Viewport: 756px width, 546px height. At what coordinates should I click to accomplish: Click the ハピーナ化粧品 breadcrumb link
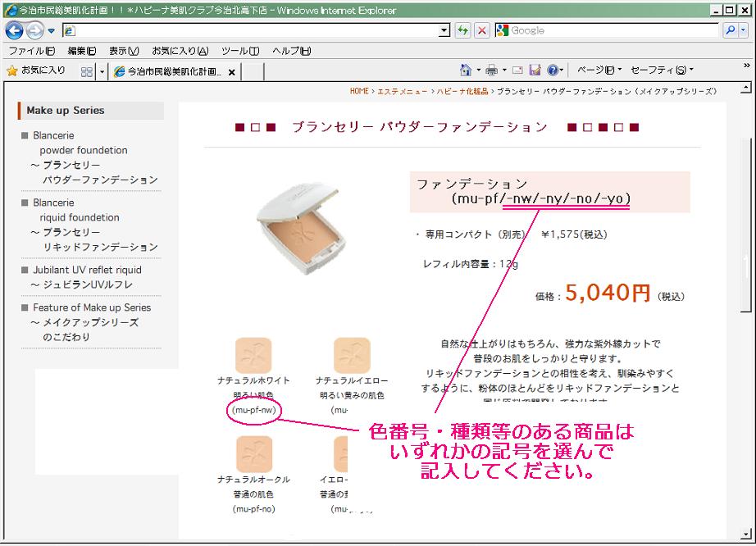[x=462, y=91]
